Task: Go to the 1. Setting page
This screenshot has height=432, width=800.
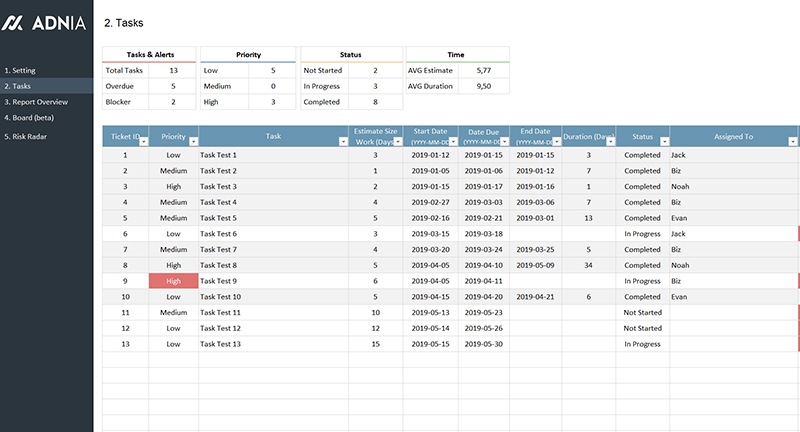Action: 20,71
